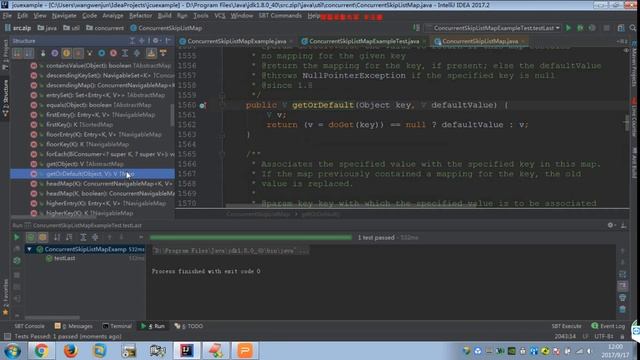Sort tests alphabetically in Run panel
The width and height of the screenshot is (640, 360).
tap(57, 237)
